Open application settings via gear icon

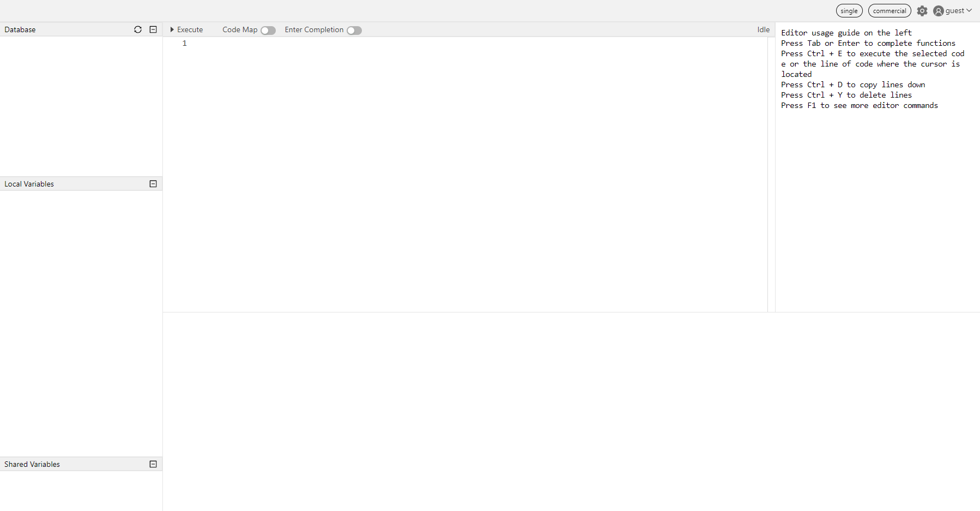[923, 10]
